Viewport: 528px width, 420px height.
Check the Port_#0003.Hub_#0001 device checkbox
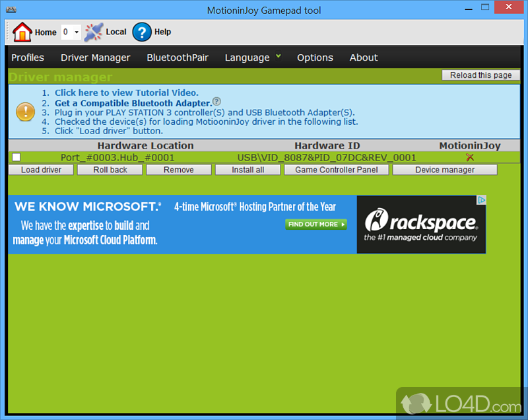click(16, 157)
